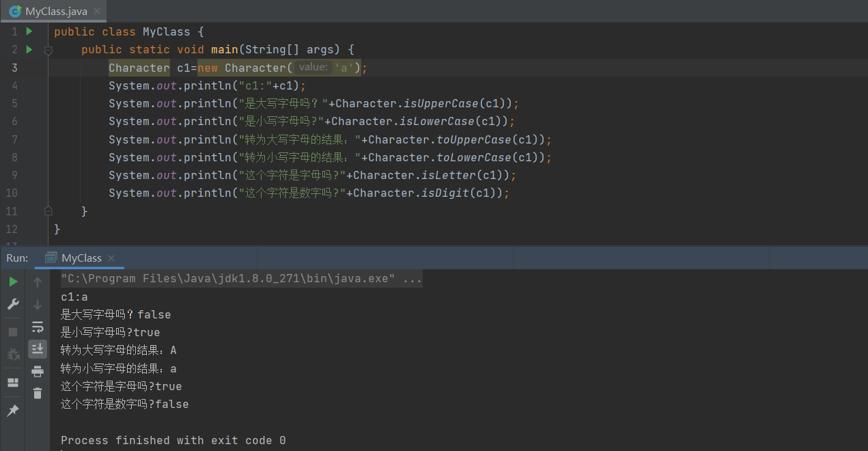Viewport: 868px width, 451px height.
Task: Click the toLowerCase method call on line 8
Action: [473, 157]
